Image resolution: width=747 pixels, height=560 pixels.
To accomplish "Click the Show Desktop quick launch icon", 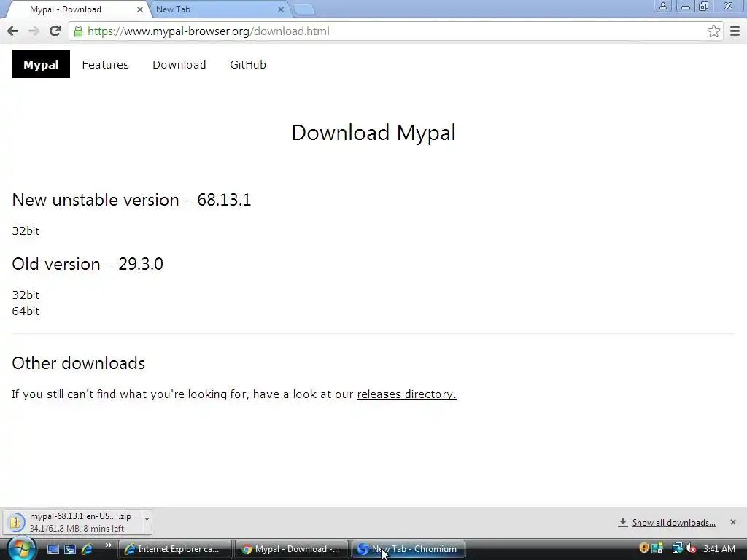I will [x=53, y=549].
